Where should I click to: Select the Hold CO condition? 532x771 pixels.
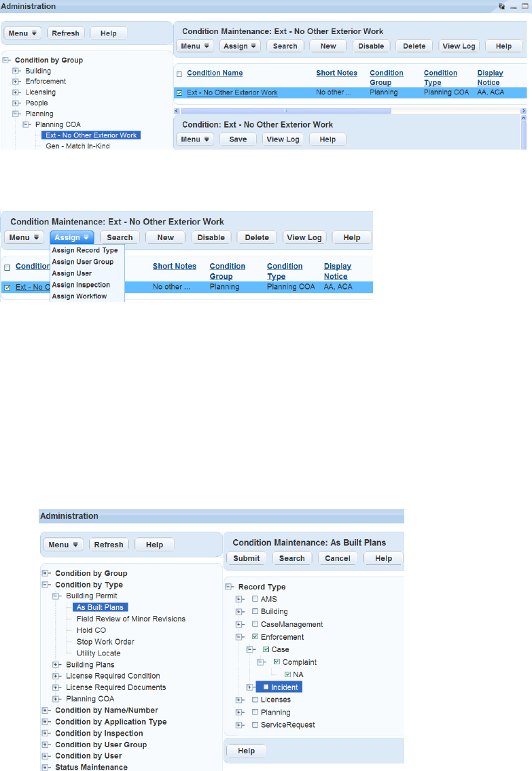[x=91, y=630]
